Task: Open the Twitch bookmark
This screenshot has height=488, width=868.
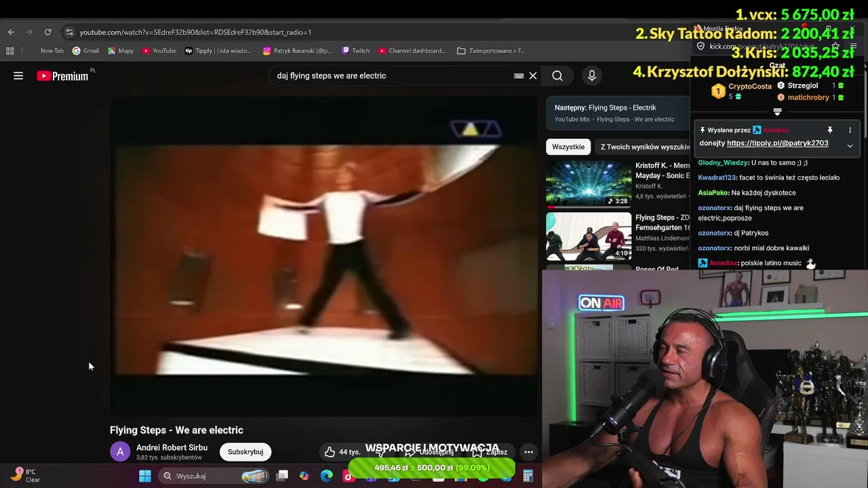Action: [x=356, y=51]
